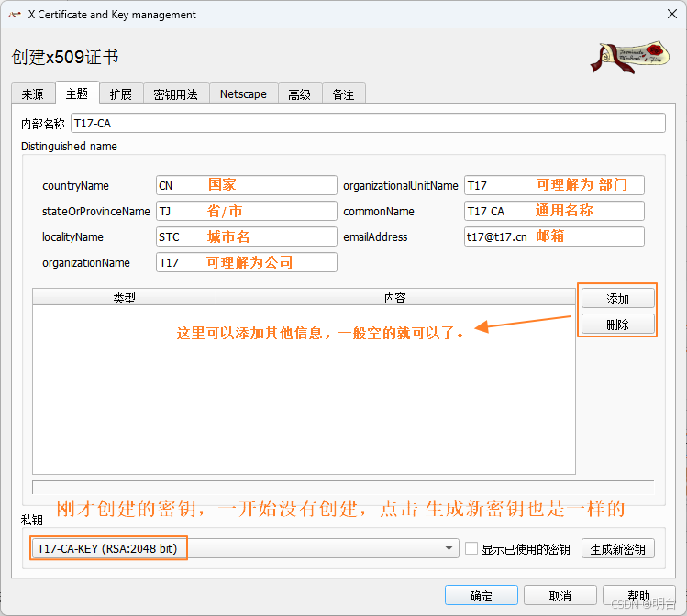Edit the organizationName field

[246, 262]
